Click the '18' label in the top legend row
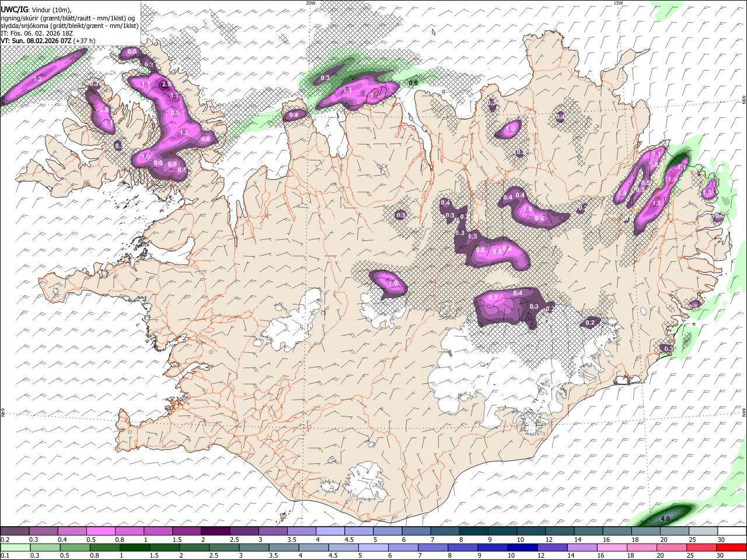Image resolution: width=747 pixels, height=560 pixels. click(x=635, y=540)
